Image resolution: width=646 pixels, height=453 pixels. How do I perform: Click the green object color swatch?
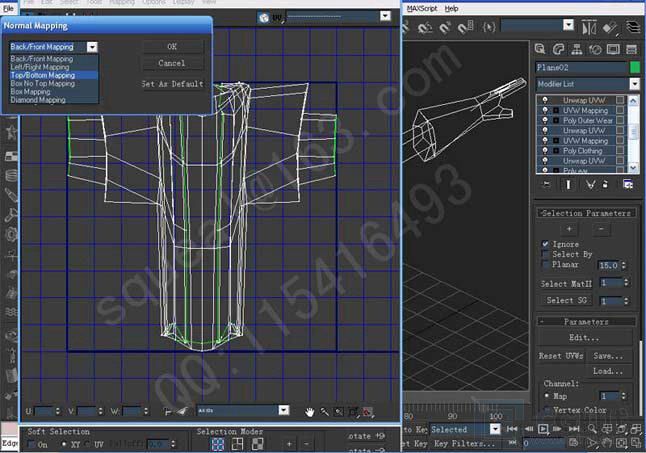tap(634, 67)
